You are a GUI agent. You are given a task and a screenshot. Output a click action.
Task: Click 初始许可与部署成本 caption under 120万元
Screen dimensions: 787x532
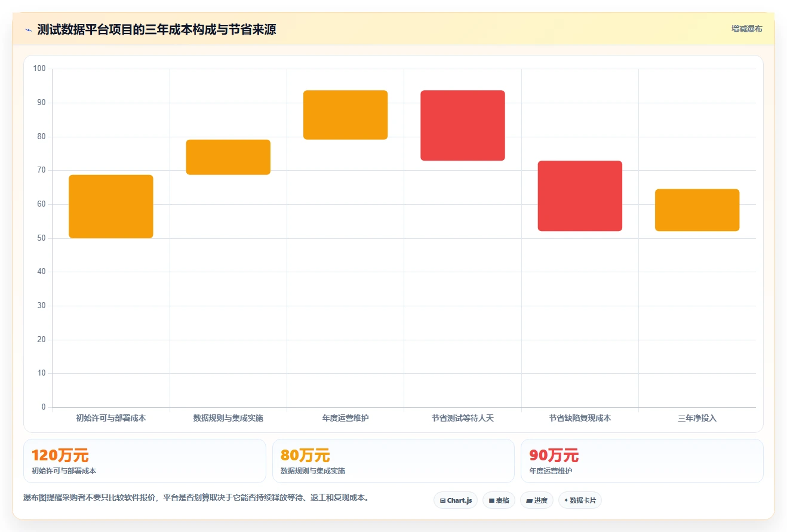coord(64,471)
